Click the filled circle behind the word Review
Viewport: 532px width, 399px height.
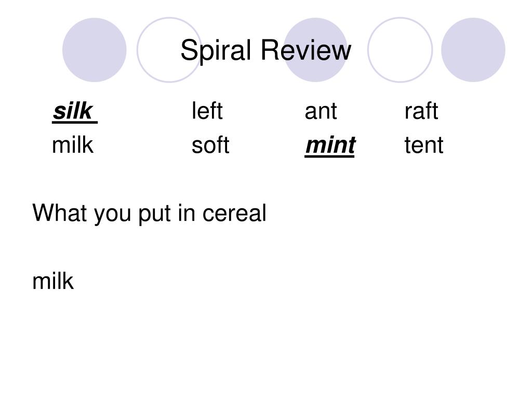click(x=315, y=50)
